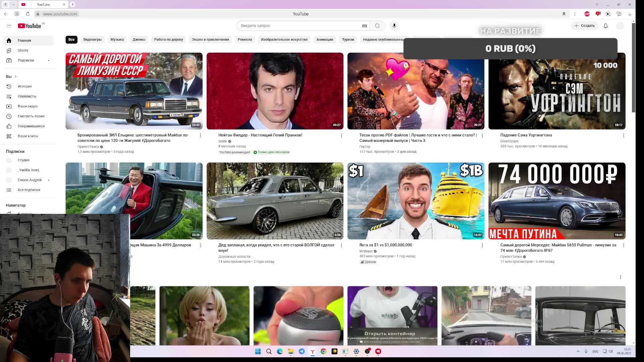Bookmark the page with the bookmark icon
This screenshot has height=362, width=644.
(x=564, y=14)
